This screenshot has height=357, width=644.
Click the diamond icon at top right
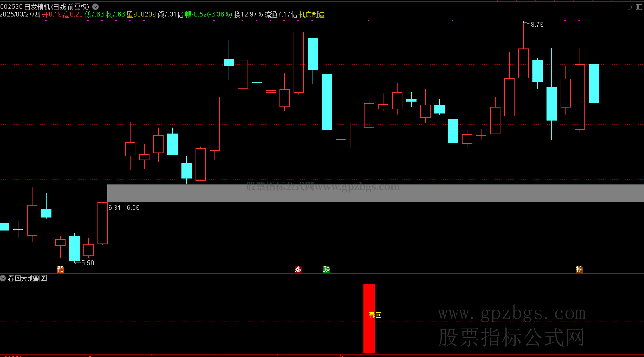[629, 7]
